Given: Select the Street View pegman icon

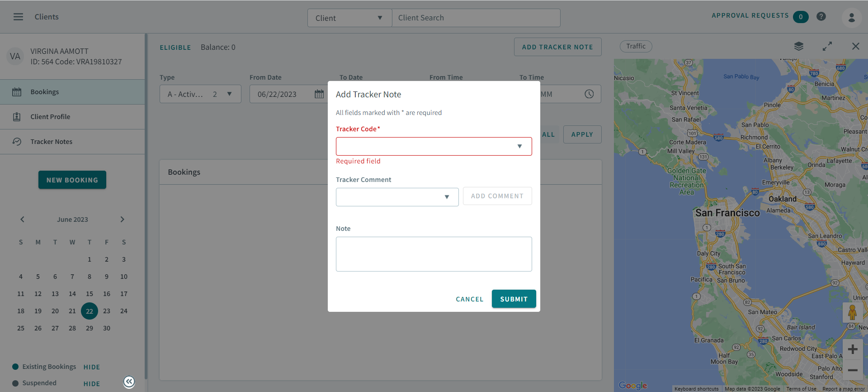Looking at the screenshot, I should tap(853, 312).
